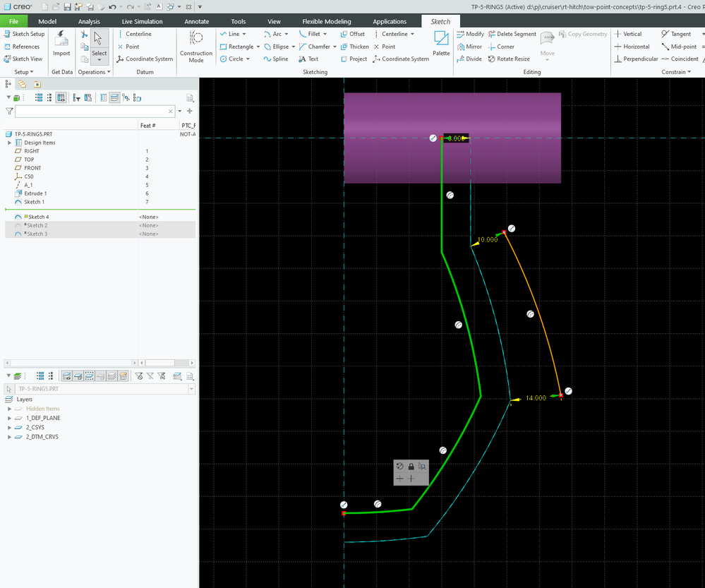
Task: Expand the 2_CSYS layer
Action: point(10,427)
